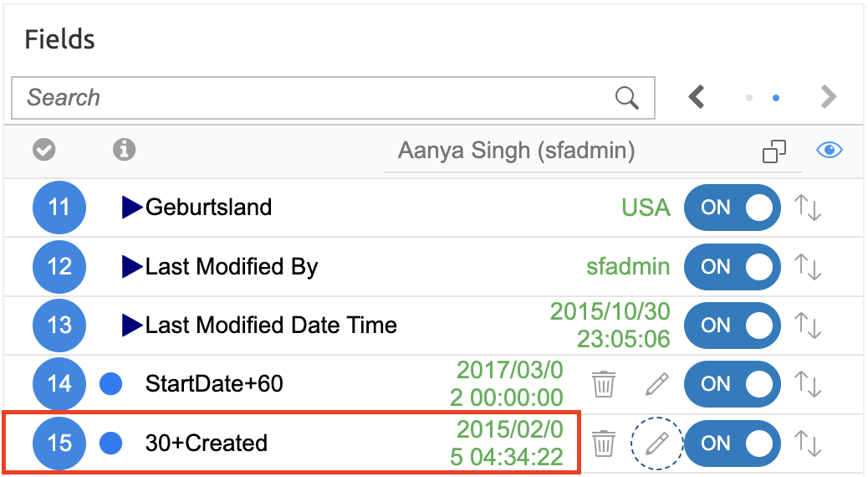The width and height of the screenshot is (868, 477).
Task: Reorder Geburtsland with sort arrows
Action: (808, 208)
